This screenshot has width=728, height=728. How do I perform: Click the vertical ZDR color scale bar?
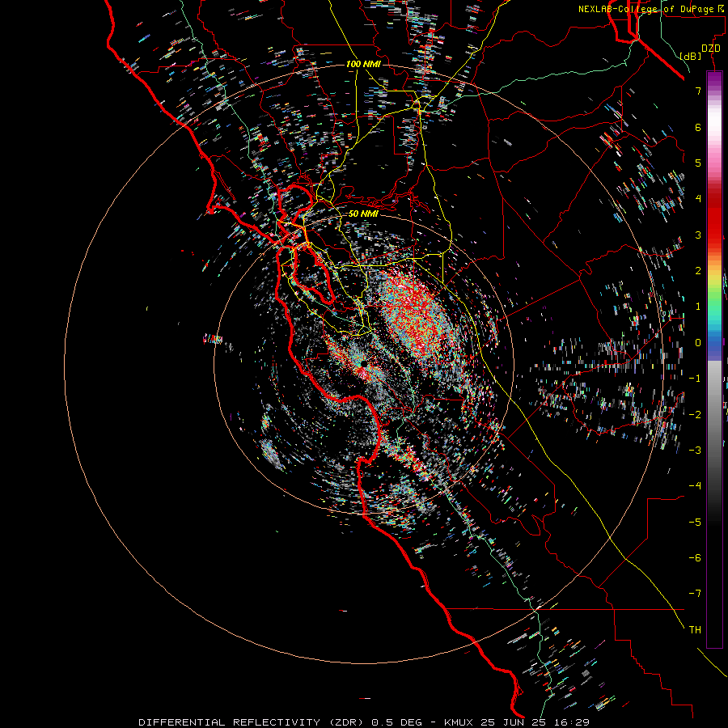click(x=714, y=359)
